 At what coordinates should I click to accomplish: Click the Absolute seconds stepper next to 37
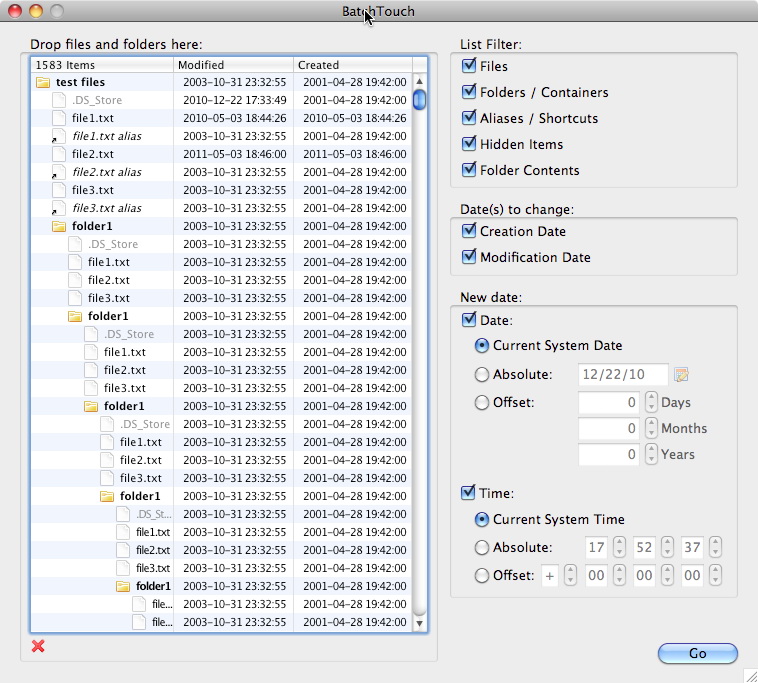(715, 548)
